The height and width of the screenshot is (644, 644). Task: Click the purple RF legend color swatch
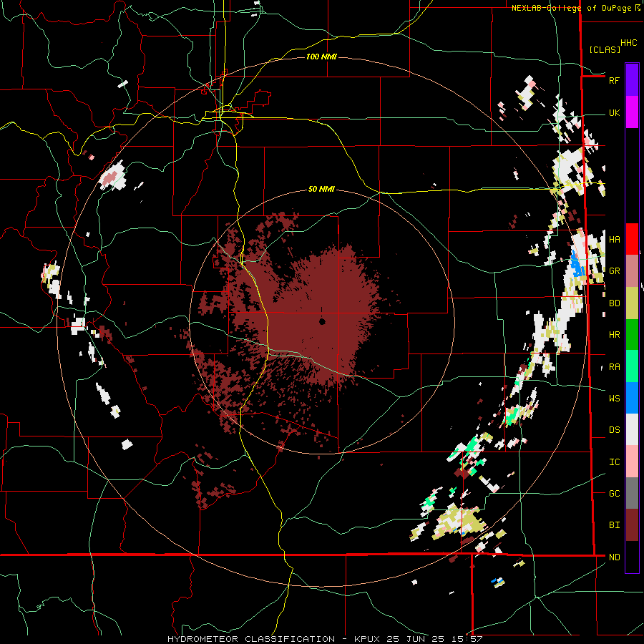coord(632,79)
